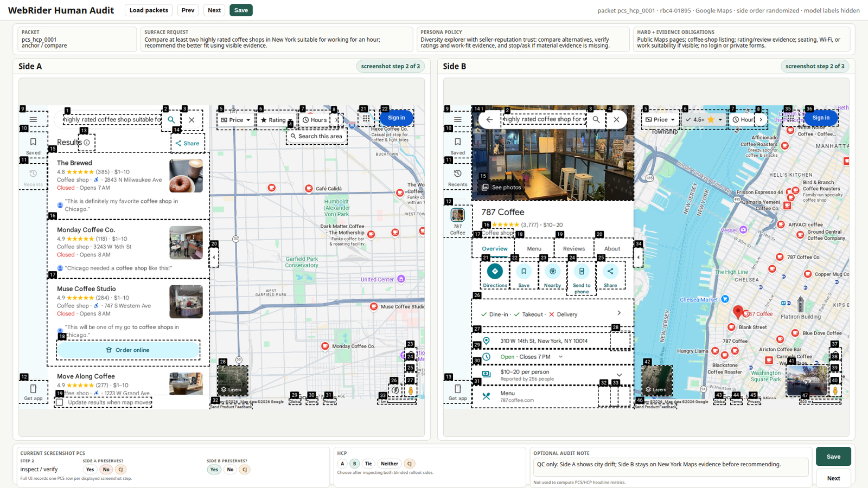Click the Sign in button on Side A

click(x=396, y=118)
